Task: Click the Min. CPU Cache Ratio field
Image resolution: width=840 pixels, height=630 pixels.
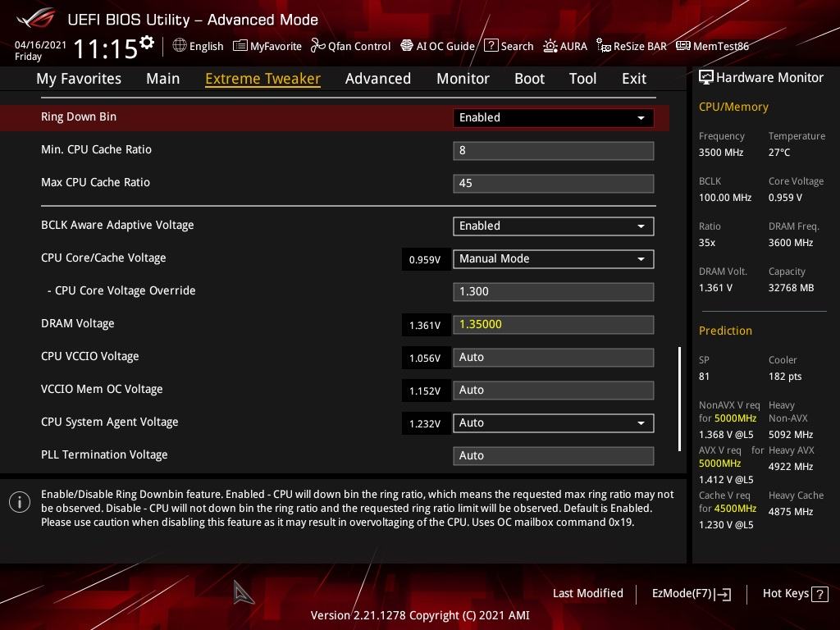Action: (x=553, y=151)
